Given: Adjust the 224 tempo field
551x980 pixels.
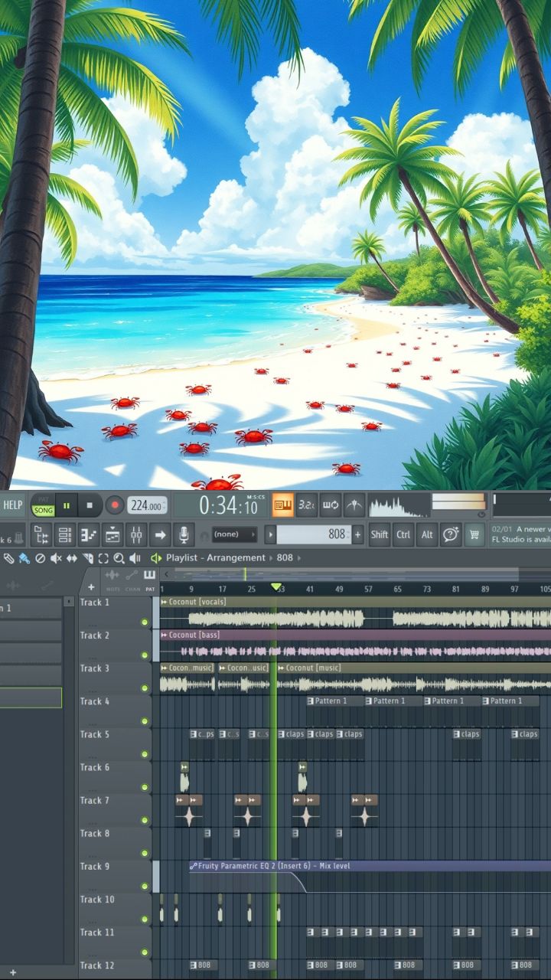Looking at the screenshot, I should click(145, 506).
